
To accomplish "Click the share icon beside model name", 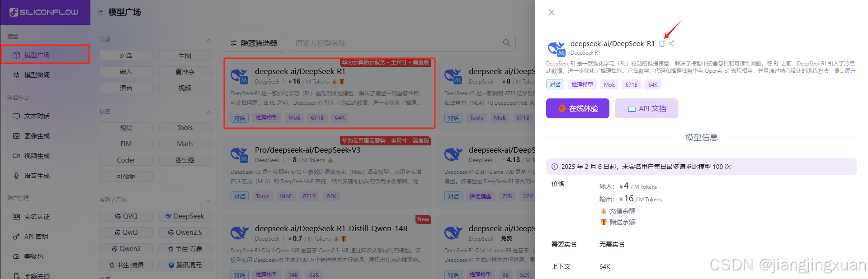I will point(671,43).
